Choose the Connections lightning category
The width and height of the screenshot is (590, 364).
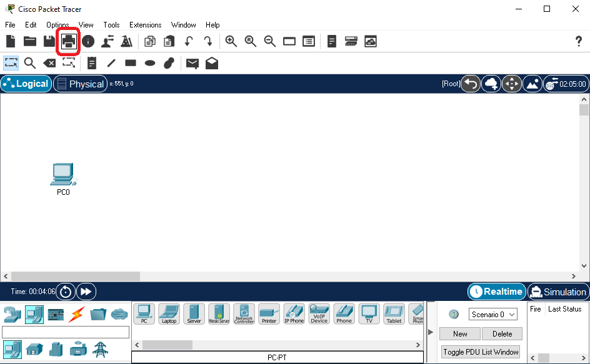76,315
